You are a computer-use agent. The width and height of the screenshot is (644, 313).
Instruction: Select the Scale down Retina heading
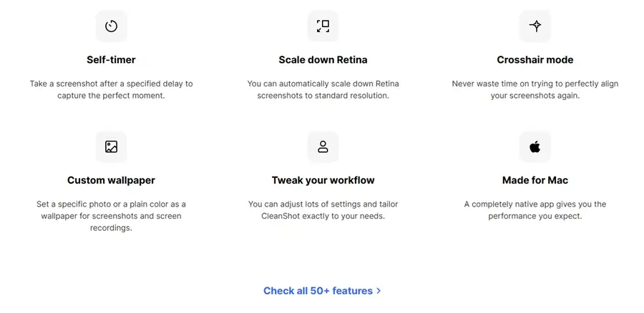click(x=323, y=60)
